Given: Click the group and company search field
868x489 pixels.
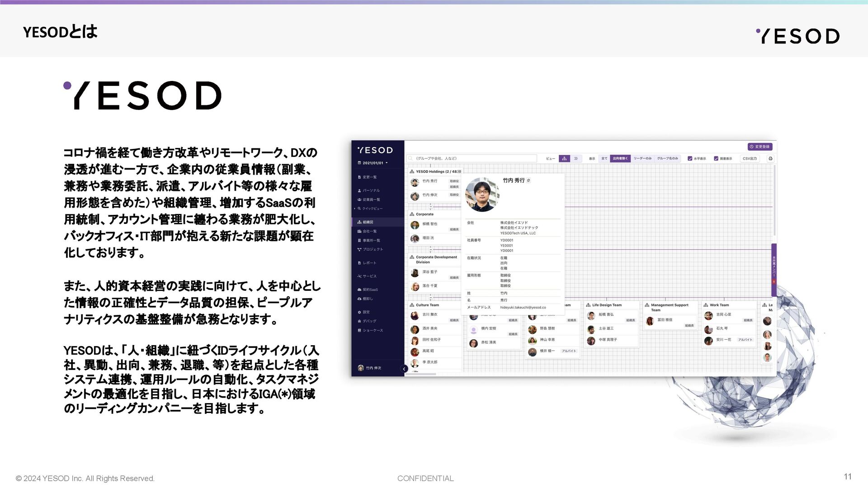Looking at the screenshot, I should click(472, 159).
